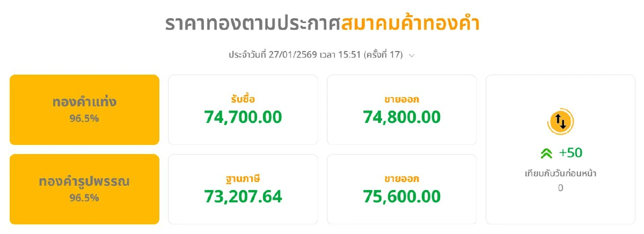644x234 pixels.
Task: Click the 74,700.00 buy price
Action: tap(243, 116)
